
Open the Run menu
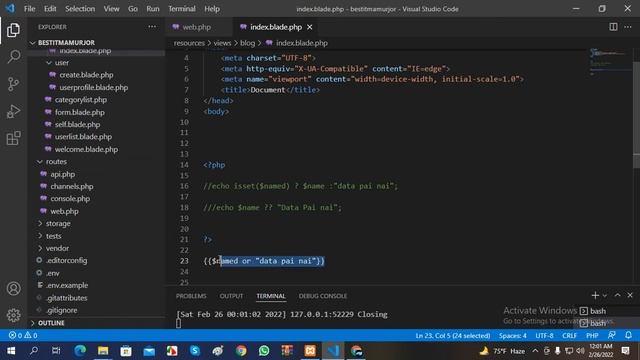[x=153, y=9]
